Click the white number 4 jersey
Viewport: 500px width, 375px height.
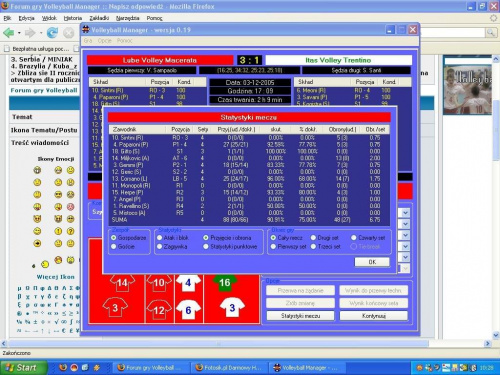[188, 282]
